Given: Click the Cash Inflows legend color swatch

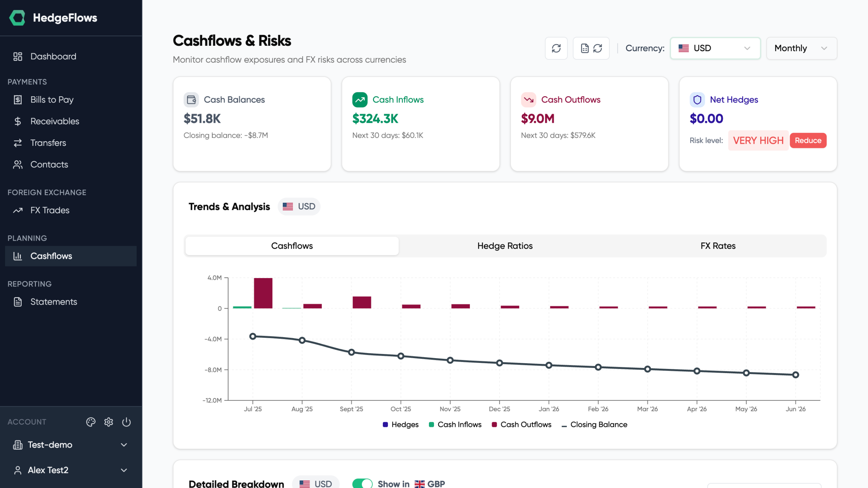Looking at the screenshot, I should click(431, 425).
